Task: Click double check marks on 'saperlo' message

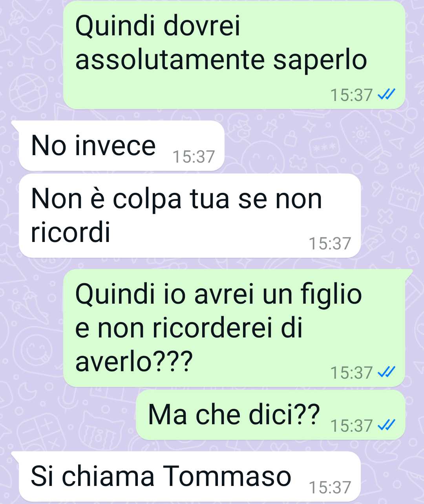Action: coord(386,95)
